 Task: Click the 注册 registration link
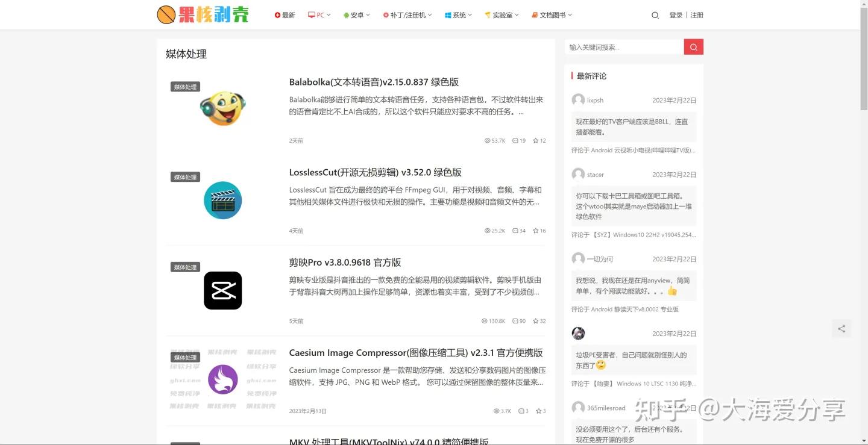697,15
